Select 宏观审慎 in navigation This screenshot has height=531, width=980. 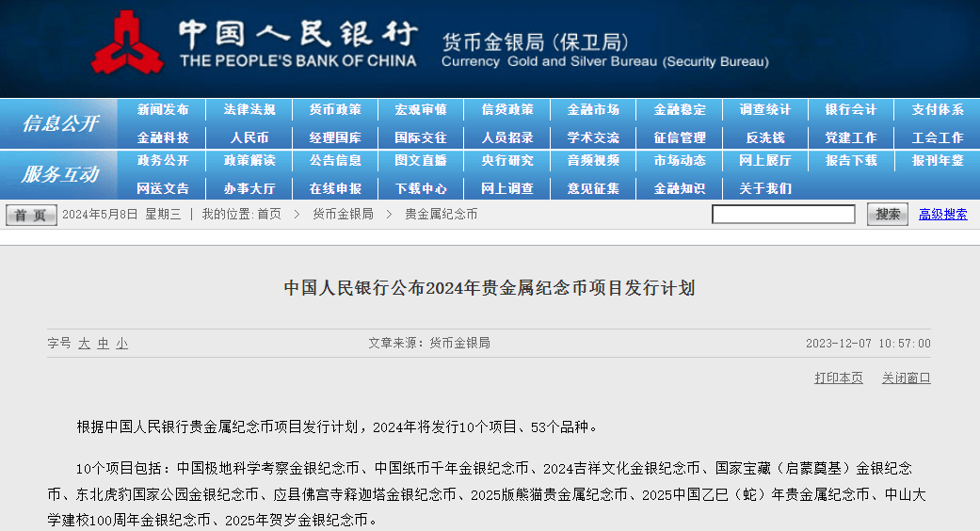tap(421, 109)
